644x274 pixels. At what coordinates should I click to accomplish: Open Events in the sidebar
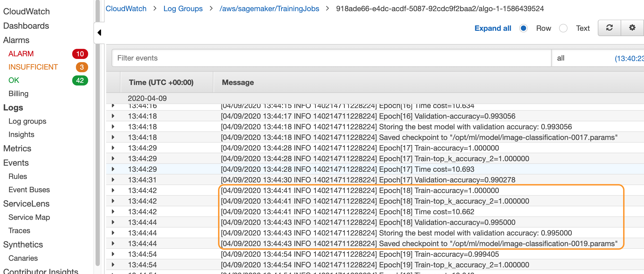tap(16, 163)
